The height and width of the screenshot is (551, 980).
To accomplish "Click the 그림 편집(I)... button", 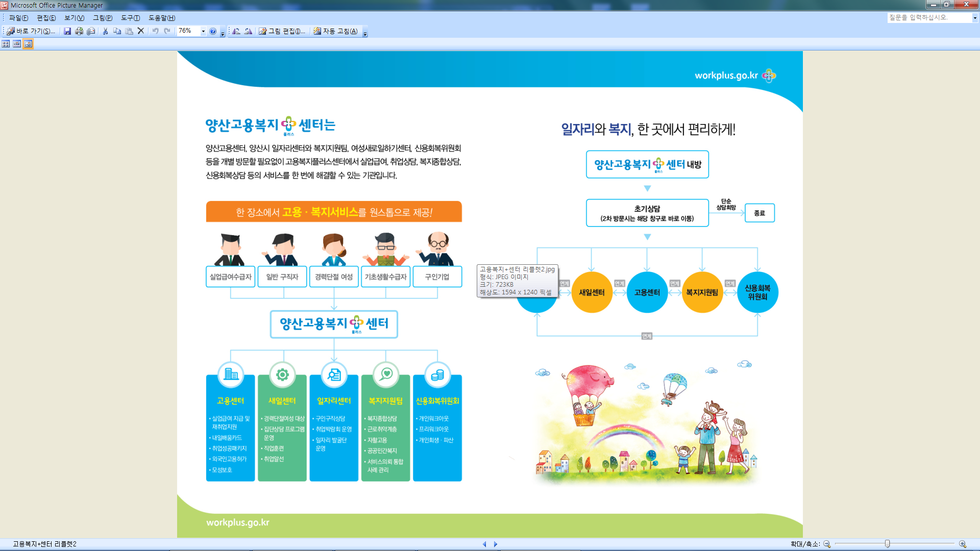I will (282, 31).
